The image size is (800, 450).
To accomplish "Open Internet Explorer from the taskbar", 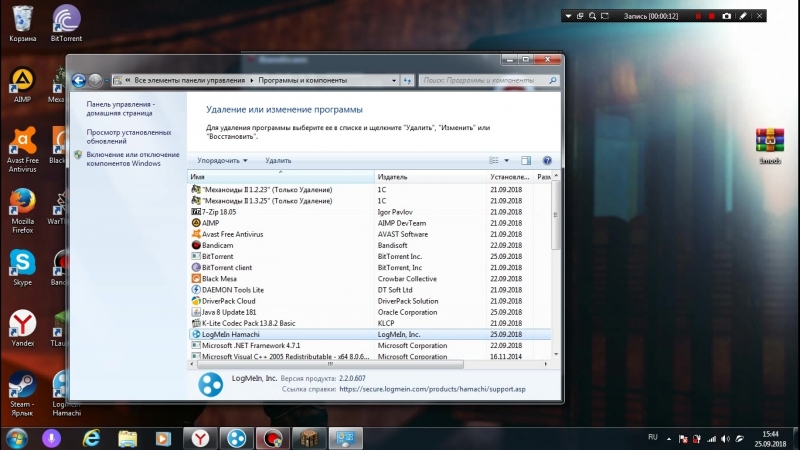I will (92, 438).
